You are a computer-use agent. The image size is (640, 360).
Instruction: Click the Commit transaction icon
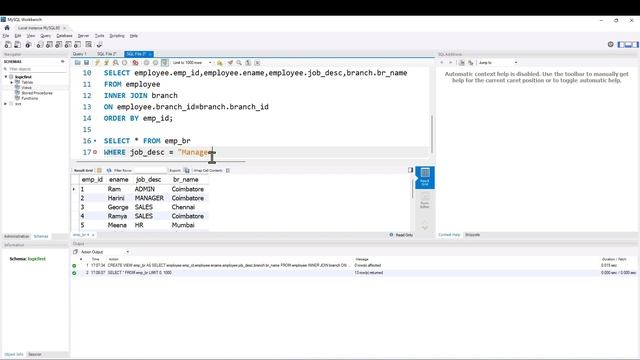click(x=146, y=62)
